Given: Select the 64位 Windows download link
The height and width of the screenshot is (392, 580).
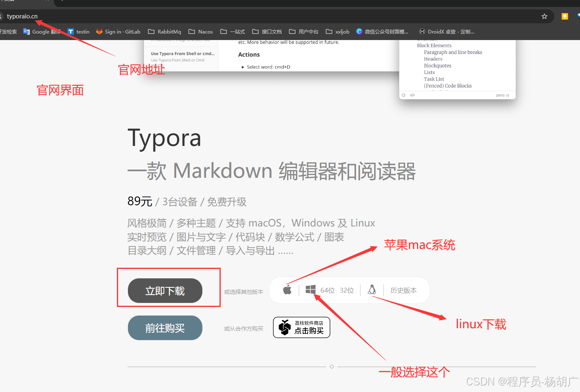Looking at the screenshot, I should click(x=327, y=290).
